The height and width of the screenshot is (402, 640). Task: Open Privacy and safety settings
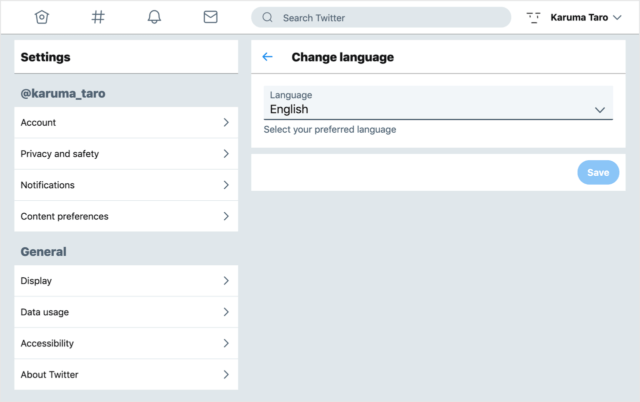[x=126, y=154]
